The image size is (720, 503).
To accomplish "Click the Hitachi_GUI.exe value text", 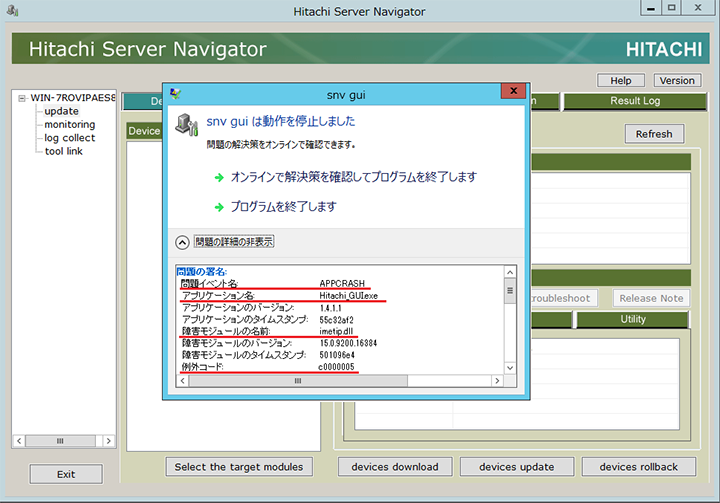I will pos(349,295).
